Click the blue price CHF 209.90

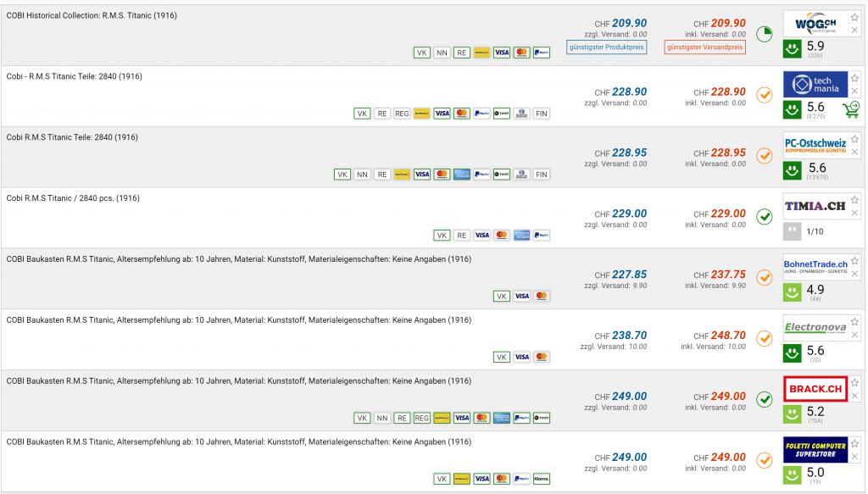pyautogui.click(x=620, y=23)
